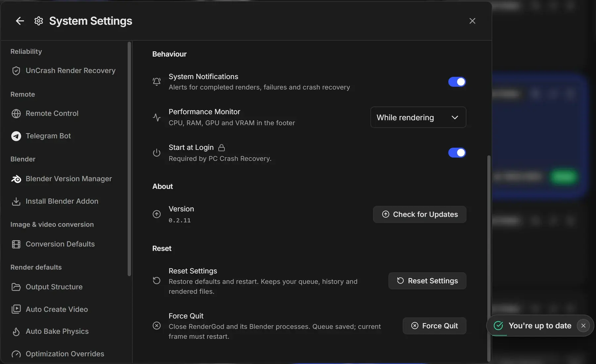596x364 pixels.
Task: Click the Conversion Defaults film strip icon
Action: pyautogui.click(x=16, y=244)
